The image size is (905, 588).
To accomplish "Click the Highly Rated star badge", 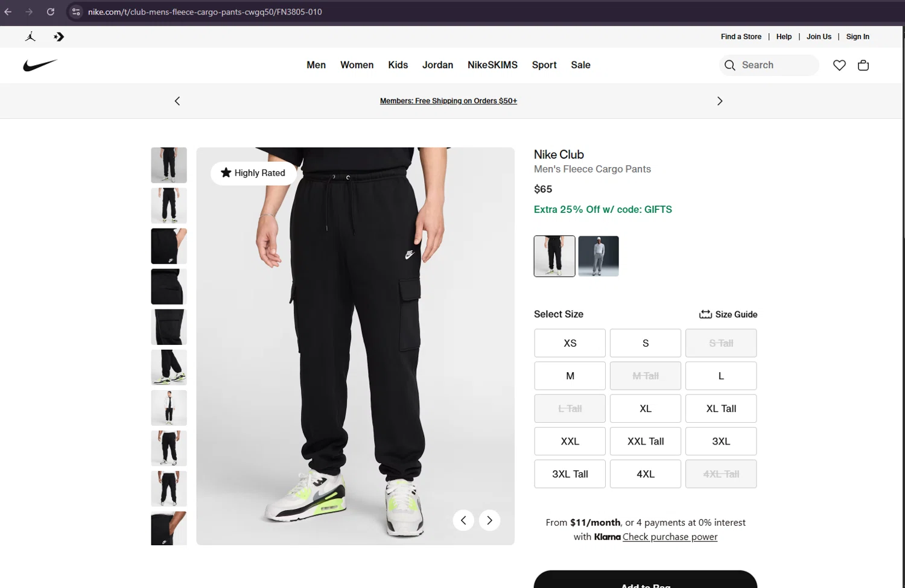I will [253, 173].
